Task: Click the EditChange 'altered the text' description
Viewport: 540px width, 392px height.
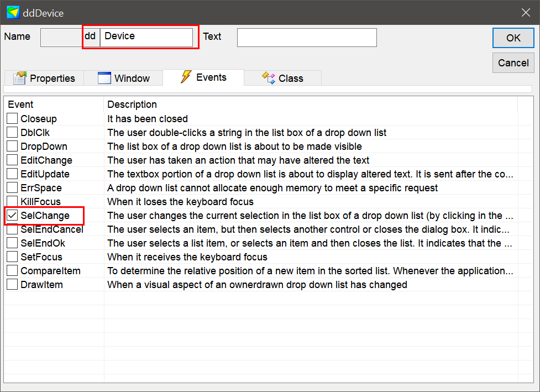Action: tap(238, 160)
